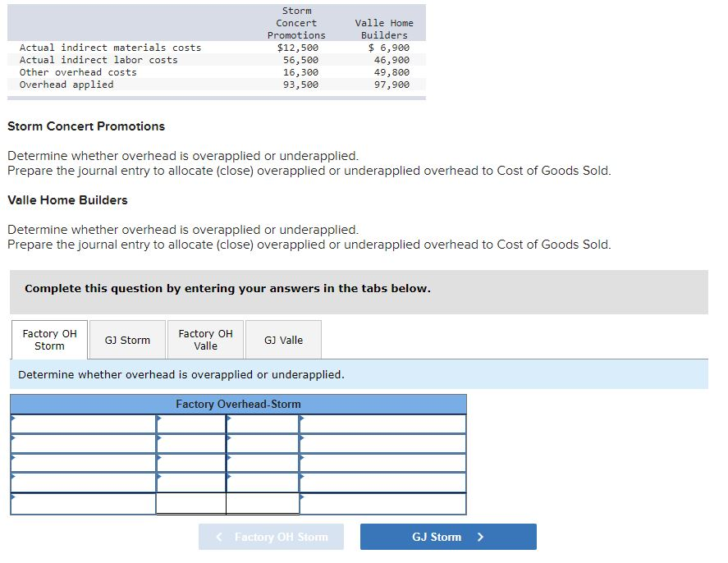Click the Valle overhead applied value 97,900
Screen dimensions: 728x563
[x=391, y=85]
